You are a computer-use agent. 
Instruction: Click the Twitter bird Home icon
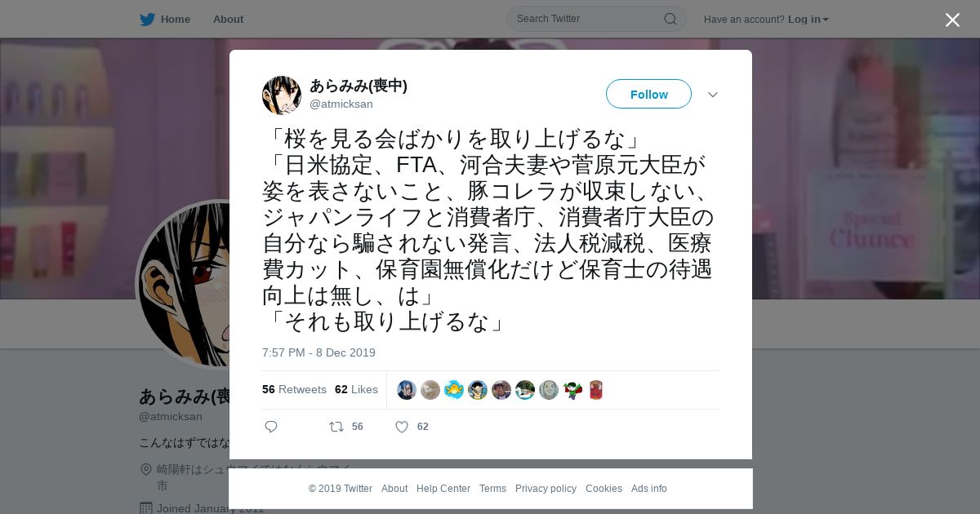(147, 19)
